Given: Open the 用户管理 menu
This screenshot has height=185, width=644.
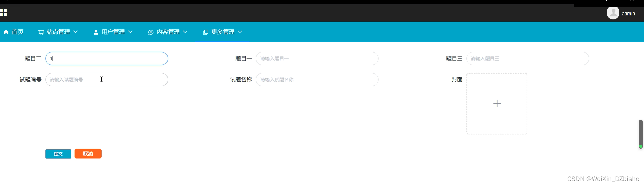Looking at the screenshot, I should tap(113, 32).
